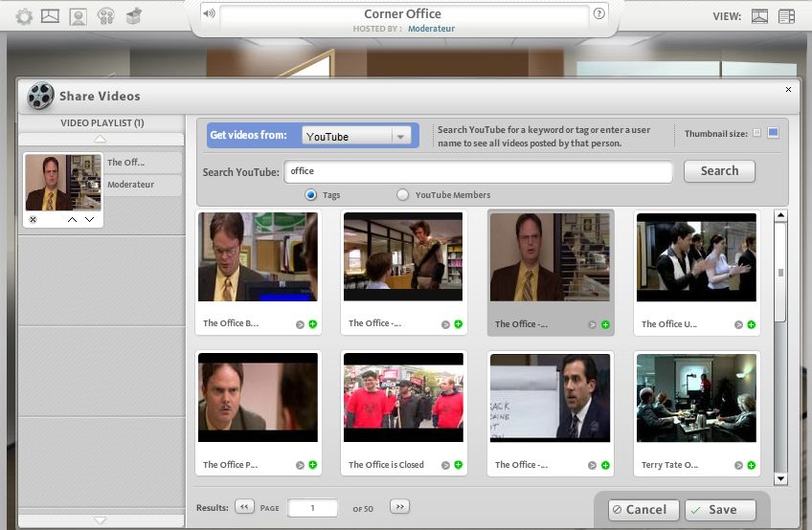Select the Tags radio button
The image size is (812, 530).
coord(310,194)
